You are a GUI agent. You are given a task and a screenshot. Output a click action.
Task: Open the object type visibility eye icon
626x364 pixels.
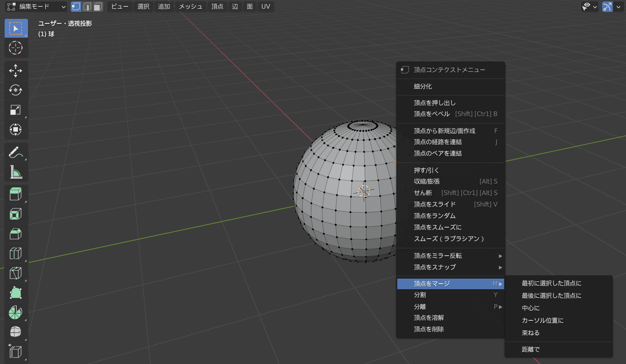coord(586,6)
